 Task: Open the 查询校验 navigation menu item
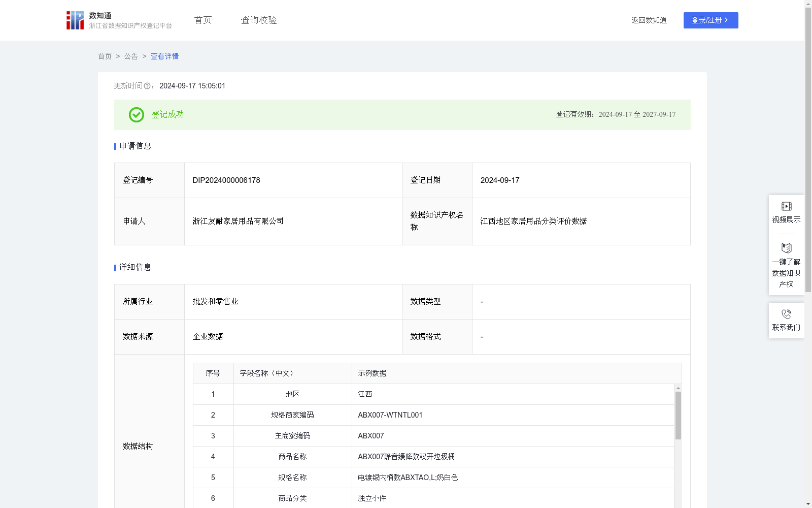click(x=259, y=20)
